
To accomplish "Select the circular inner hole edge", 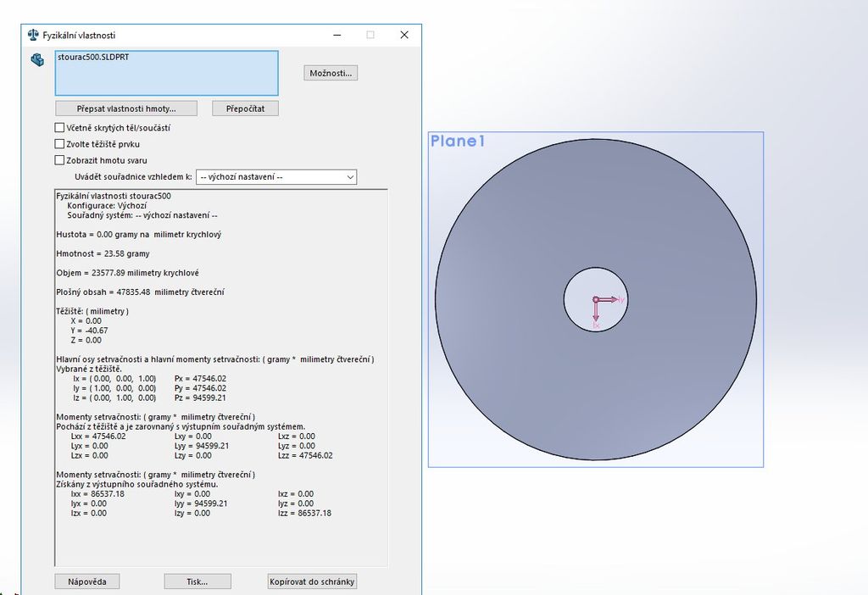I will [x=596, y=268].
